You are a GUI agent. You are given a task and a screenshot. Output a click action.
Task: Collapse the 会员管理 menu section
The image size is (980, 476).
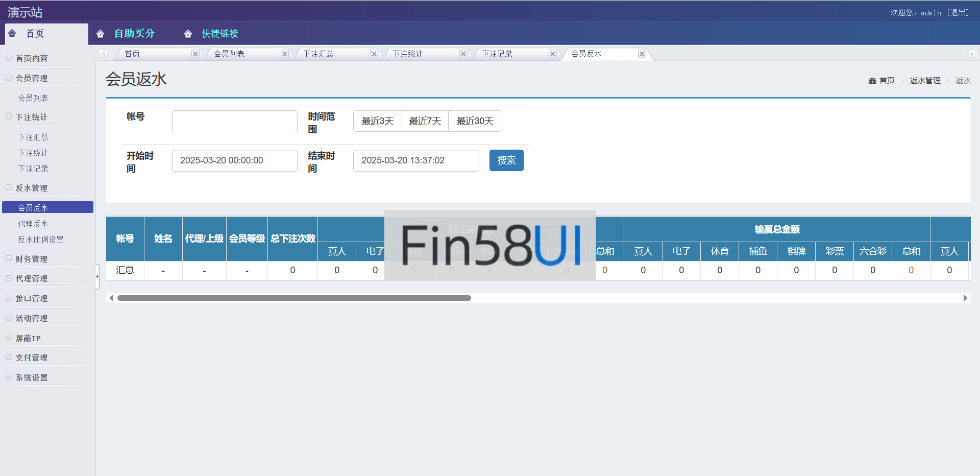coord(32,78)
